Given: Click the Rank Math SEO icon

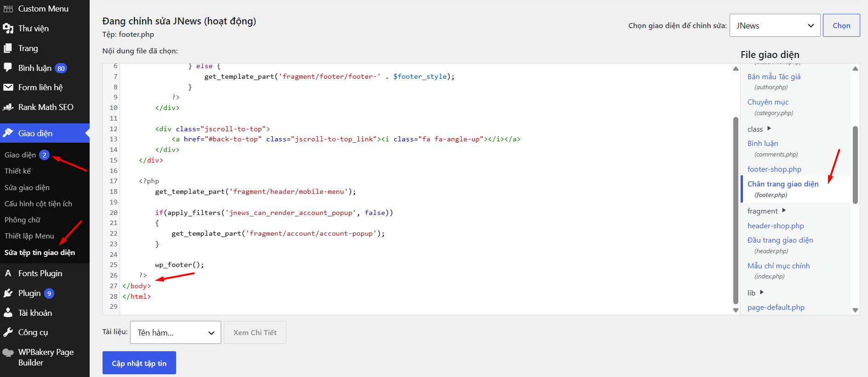Looking at the screenshot, I should click(x=8, y=107).
